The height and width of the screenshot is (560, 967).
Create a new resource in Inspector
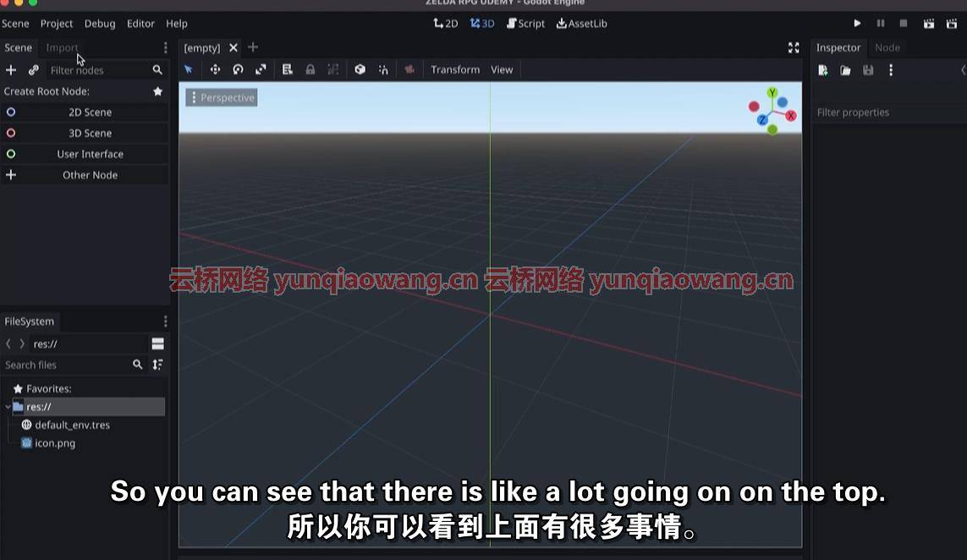(x=822, y=70)
